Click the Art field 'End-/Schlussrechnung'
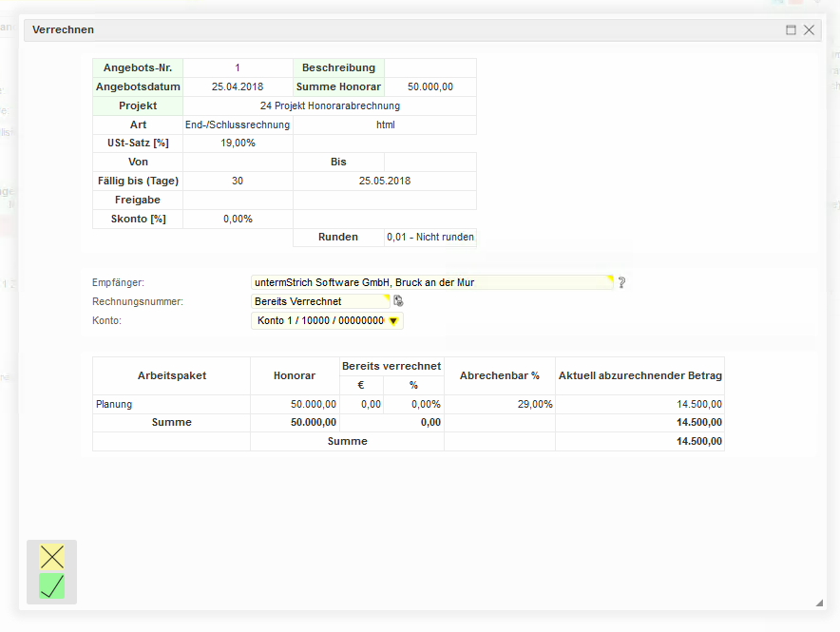This screenshot has height=632, width=840. (x=238, y=124)
